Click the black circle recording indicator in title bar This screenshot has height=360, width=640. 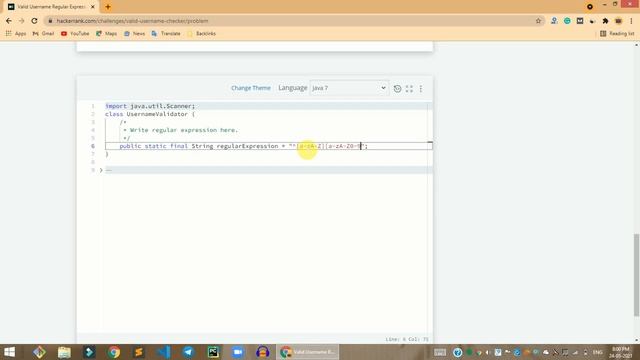pyautogui.click(x=590, y=7)
